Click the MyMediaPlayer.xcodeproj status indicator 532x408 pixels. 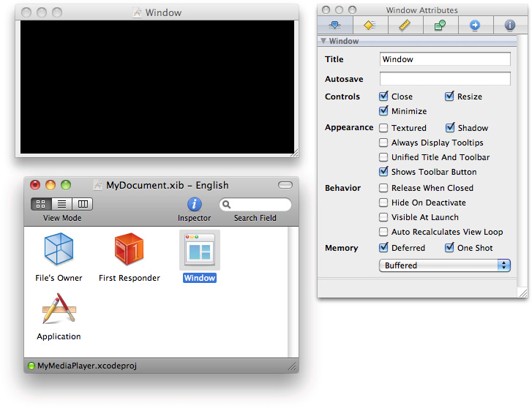pyautogui.click(x=31, y=366)
